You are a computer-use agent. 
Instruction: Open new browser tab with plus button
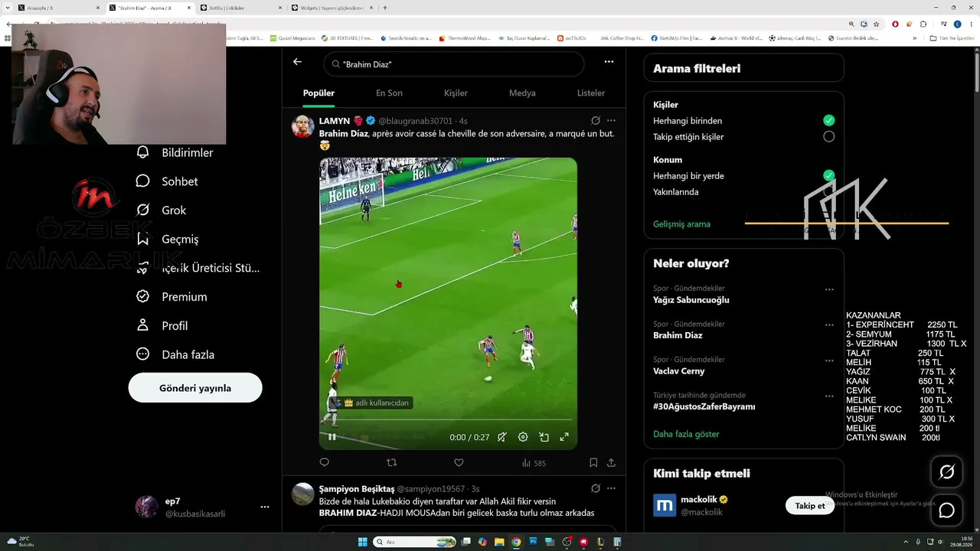[384, 8]
